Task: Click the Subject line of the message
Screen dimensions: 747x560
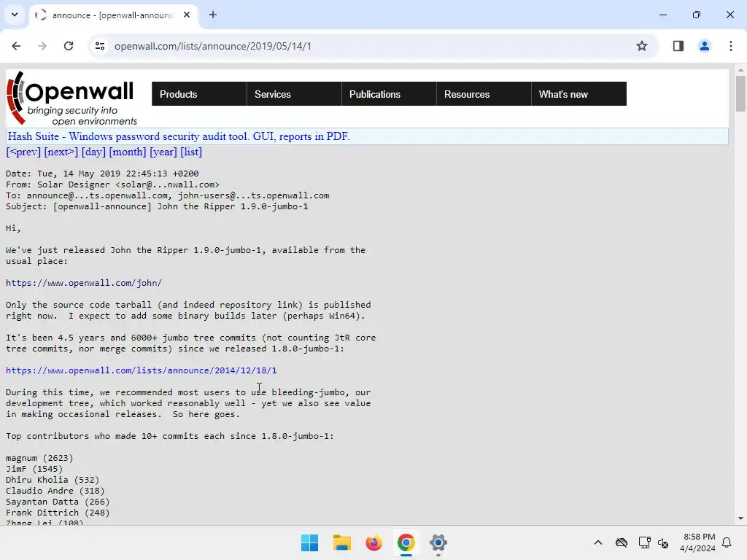Action: (x=158, y=206)
